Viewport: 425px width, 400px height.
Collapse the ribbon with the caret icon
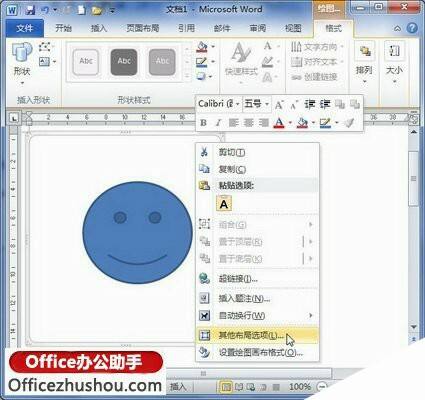(397, 29)
